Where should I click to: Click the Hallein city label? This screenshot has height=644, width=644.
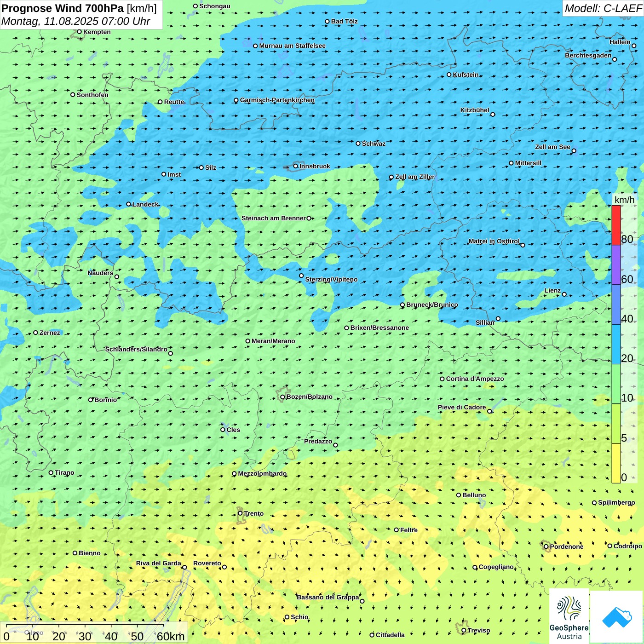[x=620, y=42]
